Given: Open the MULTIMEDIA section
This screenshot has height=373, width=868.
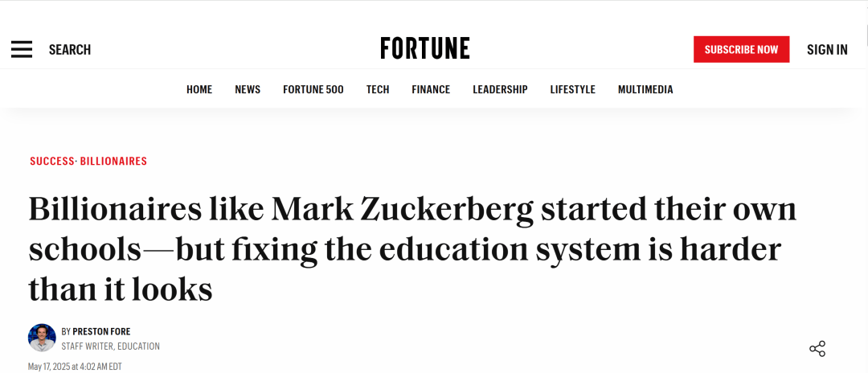Looking at the screenshot, I should 645,89.
